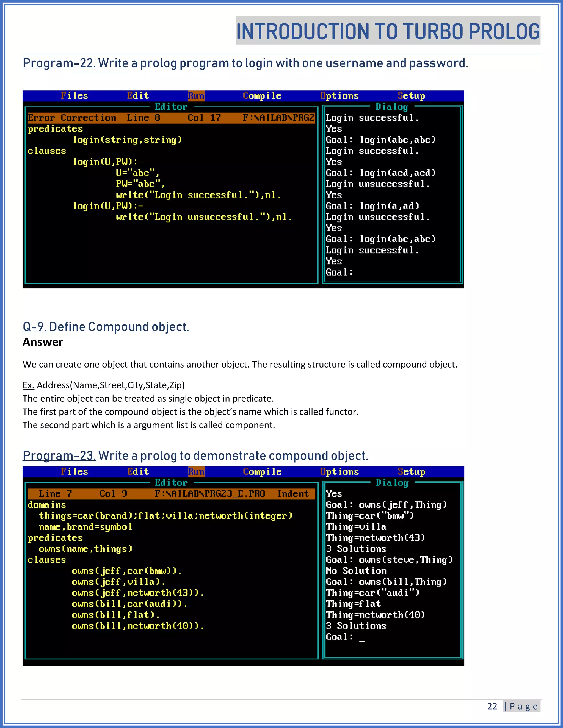Click Goal: prompt with cursor in second Dialog
The width and height of the screenshot is (563, 728).
[346, 637]
